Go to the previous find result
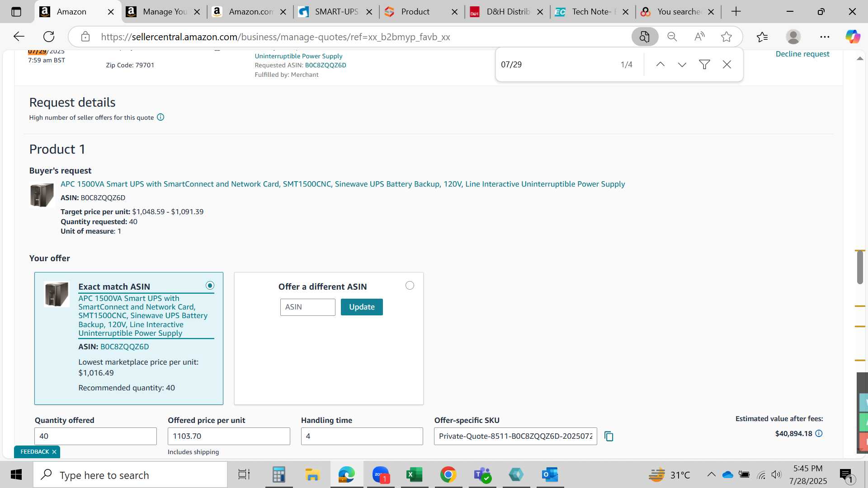 coord(660,65)
